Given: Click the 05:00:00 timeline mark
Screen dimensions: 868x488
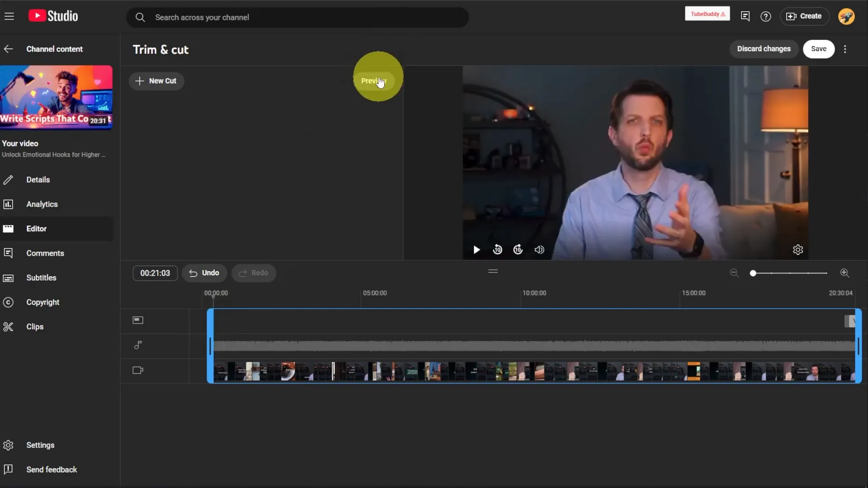Looking at the screenshot, I should (375, 293).
